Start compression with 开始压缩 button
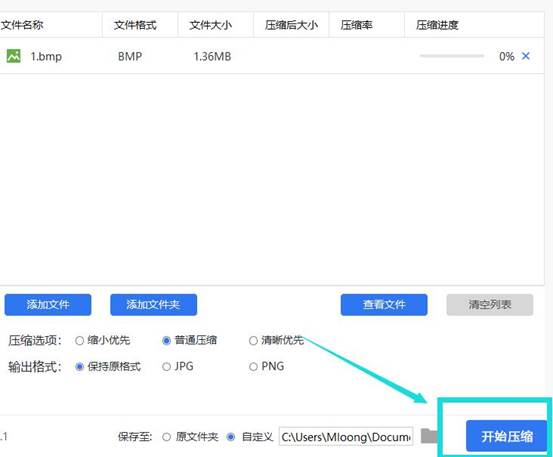This screenshot has width=553, height=457. coord(507,436)
